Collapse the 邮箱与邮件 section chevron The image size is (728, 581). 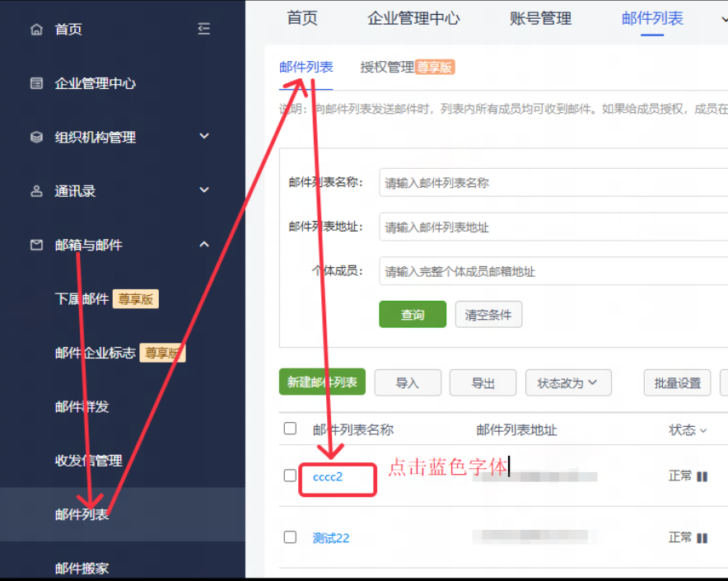pos(203,244)
